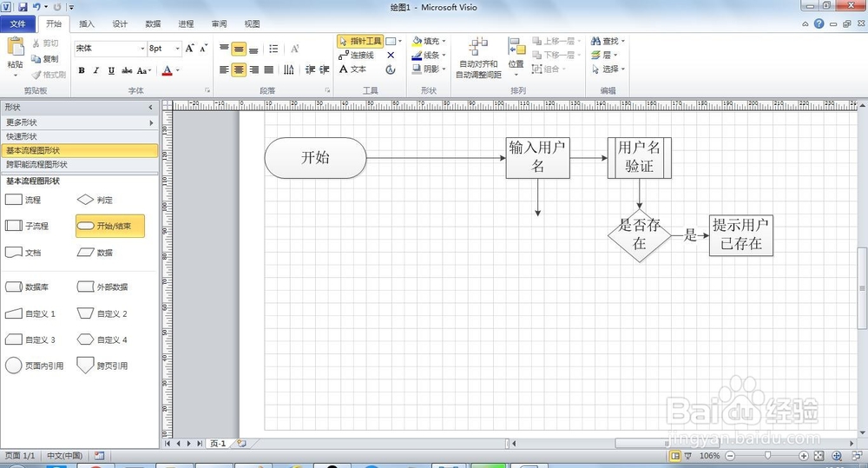Image resolution: width=868 pixels, height=468 pixels.
Task: Click the Shrink Font icon
Action: click(x=204, y=48)
